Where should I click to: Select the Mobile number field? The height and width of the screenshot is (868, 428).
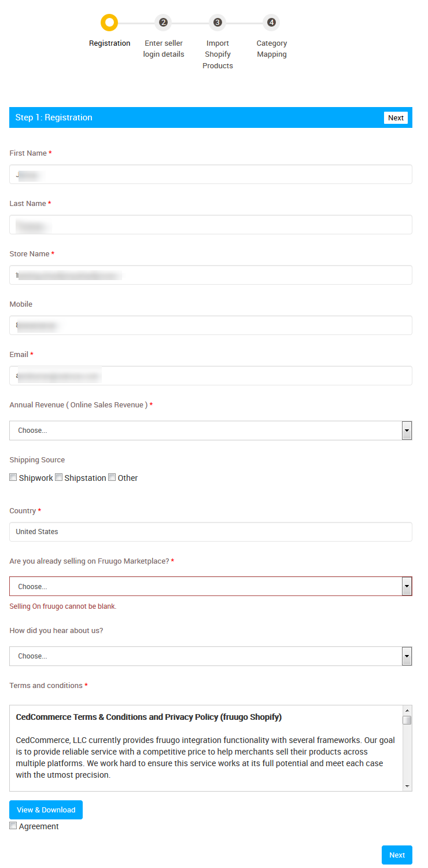211,325
